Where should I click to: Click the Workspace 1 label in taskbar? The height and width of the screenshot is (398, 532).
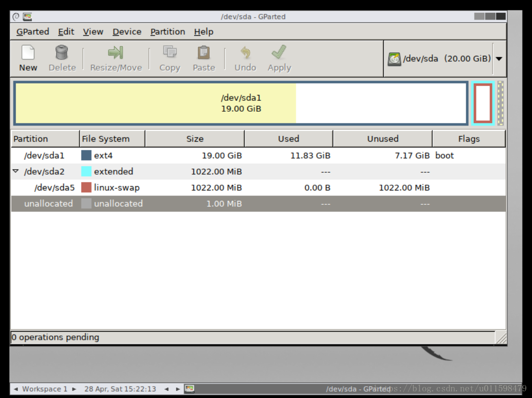[45, 389]
